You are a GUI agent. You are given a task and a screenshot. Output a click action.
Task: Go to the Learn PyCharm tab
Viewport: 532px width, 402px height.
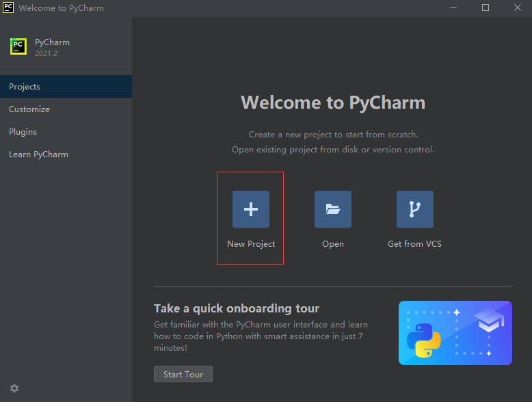pyautogui.click(x=66, y=155)
